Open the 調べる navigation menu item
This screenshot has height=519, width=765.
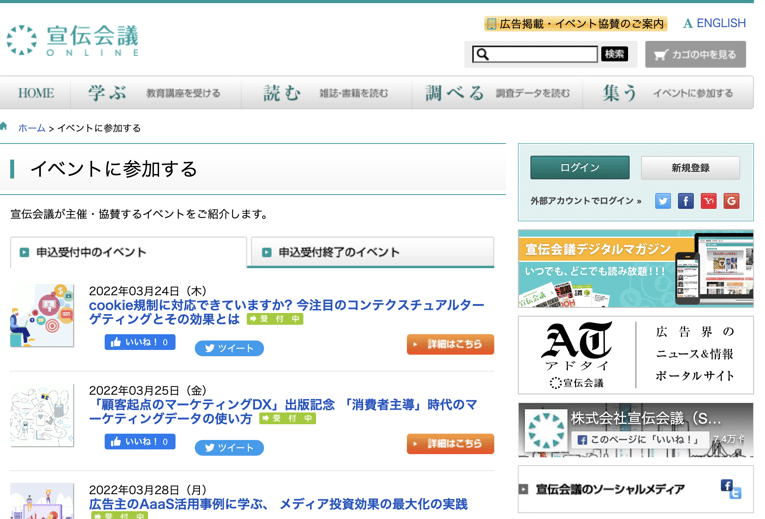[498, 93]
